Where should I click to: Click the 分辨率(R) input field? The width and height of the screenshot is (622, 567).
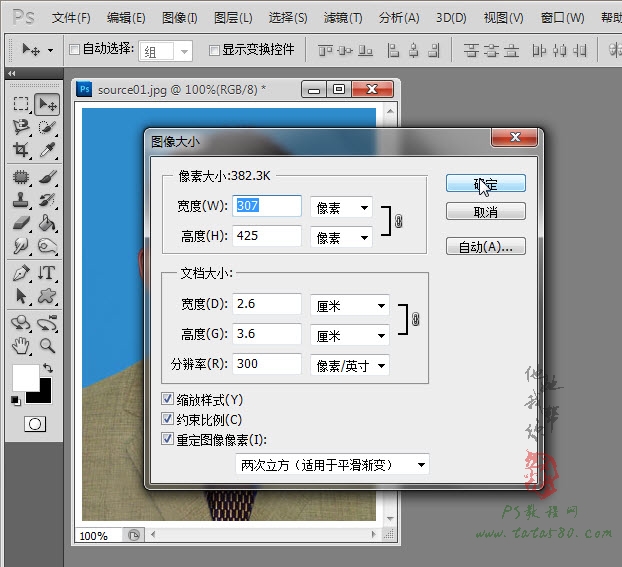(x=267, y=364)
